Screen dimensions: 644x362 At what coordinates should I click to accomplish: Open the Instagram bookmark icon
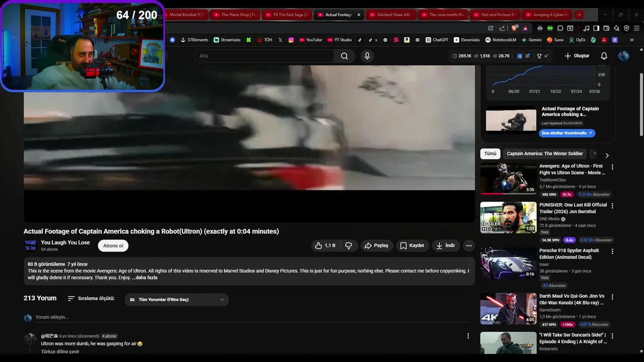[x=291, y=40]
